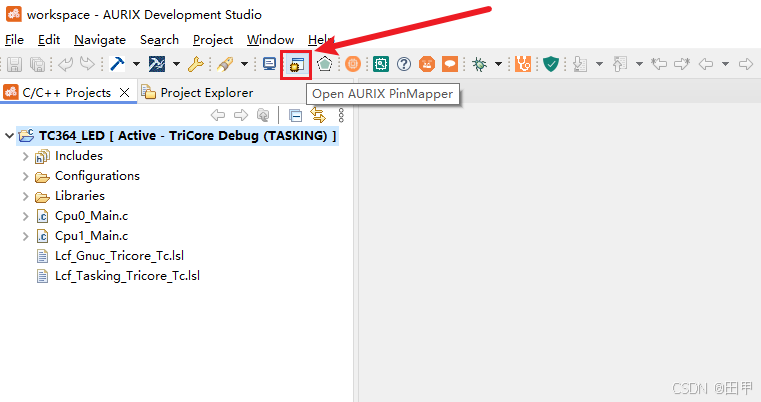Expand the Libraries folder

tap(26, 196)
